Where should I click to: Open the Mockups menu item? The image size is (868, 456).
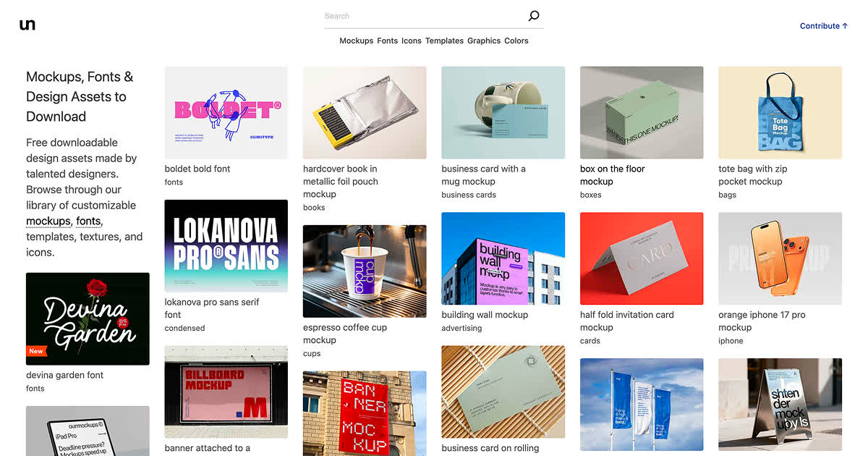coord(357,41)
